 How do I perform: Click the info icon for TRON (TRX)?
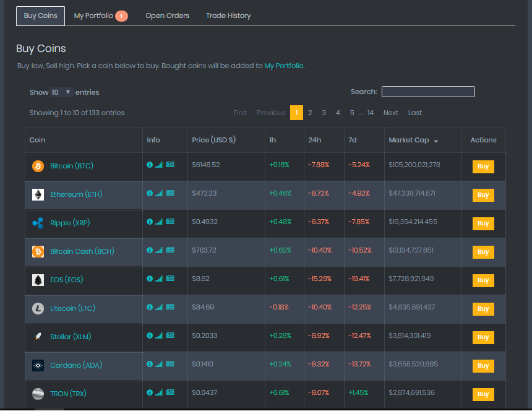(150, 392)
